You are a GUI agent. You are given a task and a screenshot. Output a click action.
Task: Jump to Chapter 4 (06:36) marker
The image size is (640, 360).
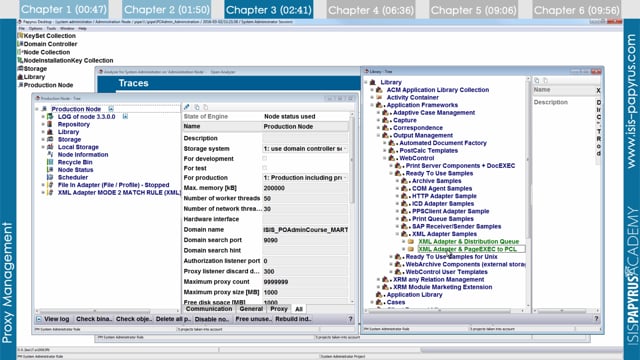pos(371,10)
